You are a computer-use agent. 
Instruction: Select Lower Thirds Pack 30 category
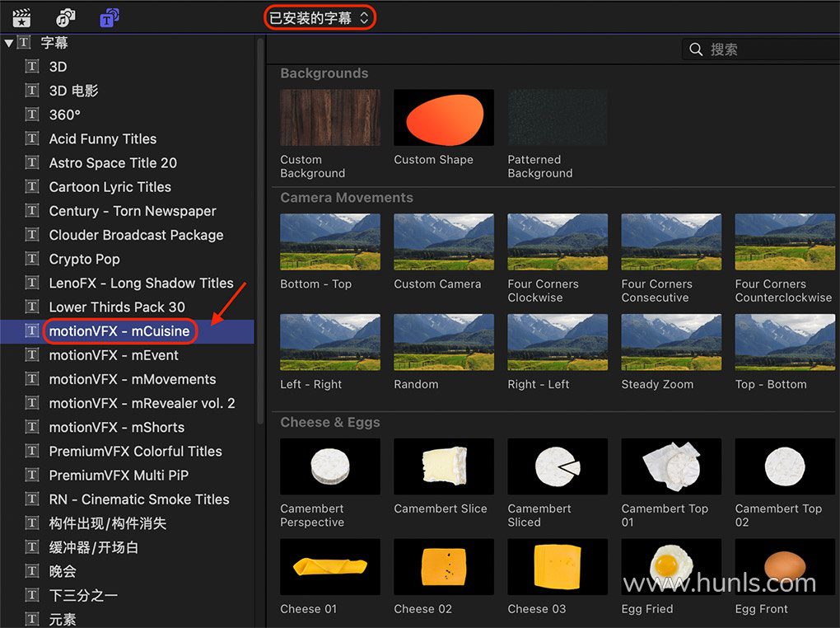tap(117, 307)
